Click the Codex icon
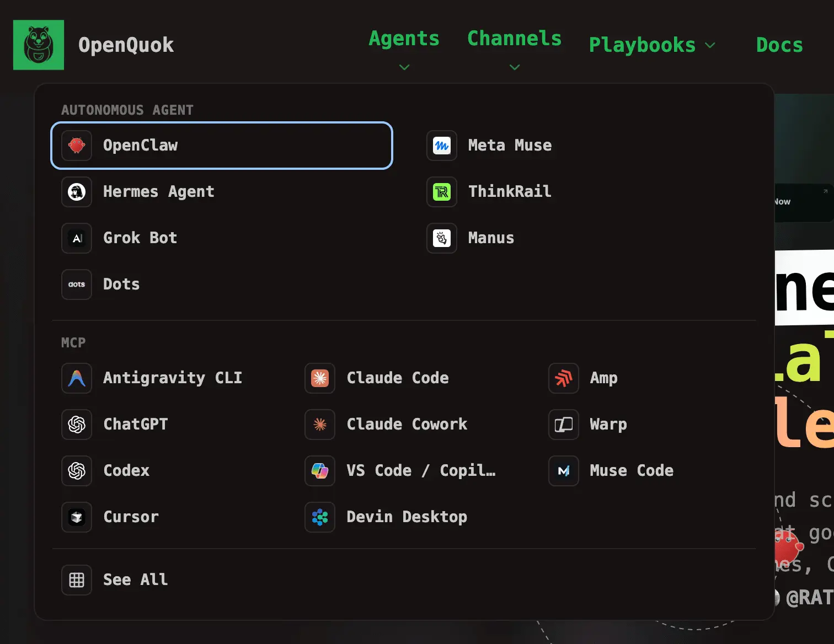 77,471
